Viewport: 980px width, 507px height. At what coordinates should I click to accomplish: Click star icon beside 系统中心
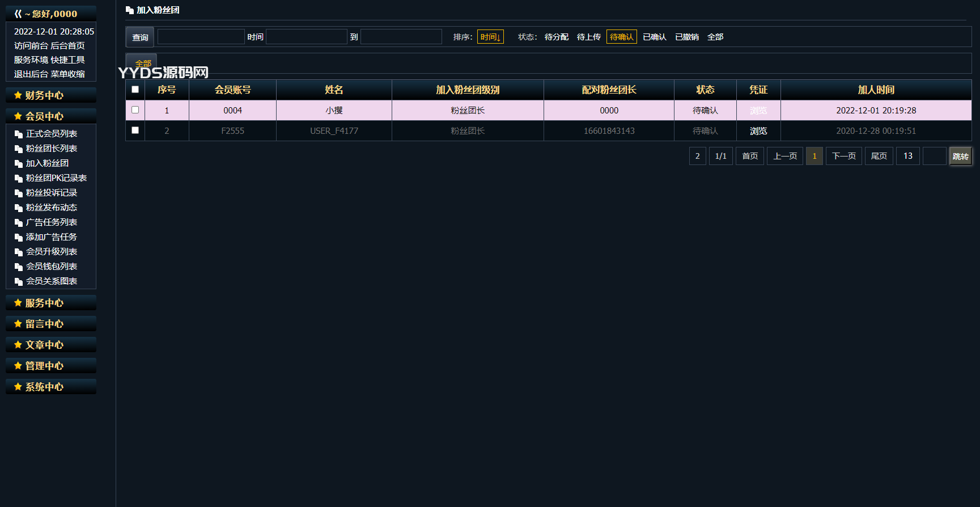18,387
